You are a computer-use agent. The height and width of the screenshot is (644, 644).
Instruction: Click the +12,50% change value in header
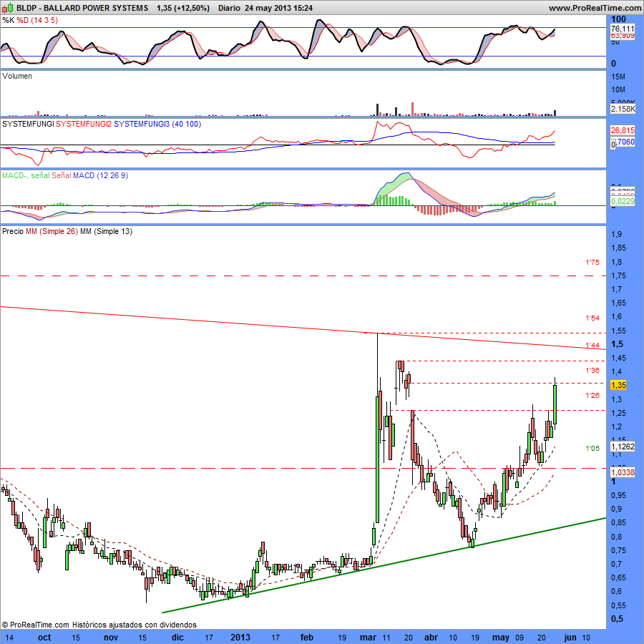click(x=191, y=8)
